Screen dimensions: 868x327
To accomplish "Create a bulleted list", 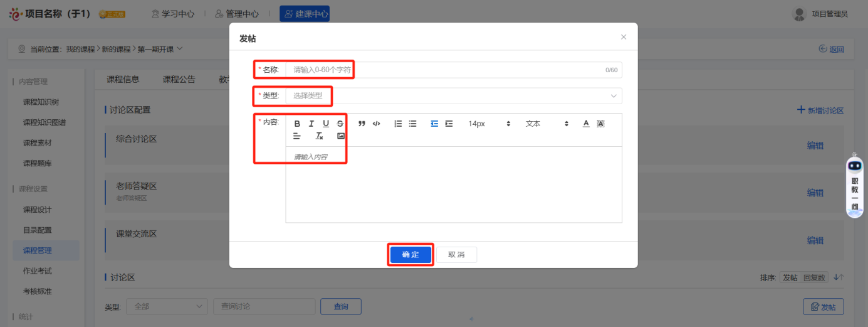I will click(x=412, y=124).
